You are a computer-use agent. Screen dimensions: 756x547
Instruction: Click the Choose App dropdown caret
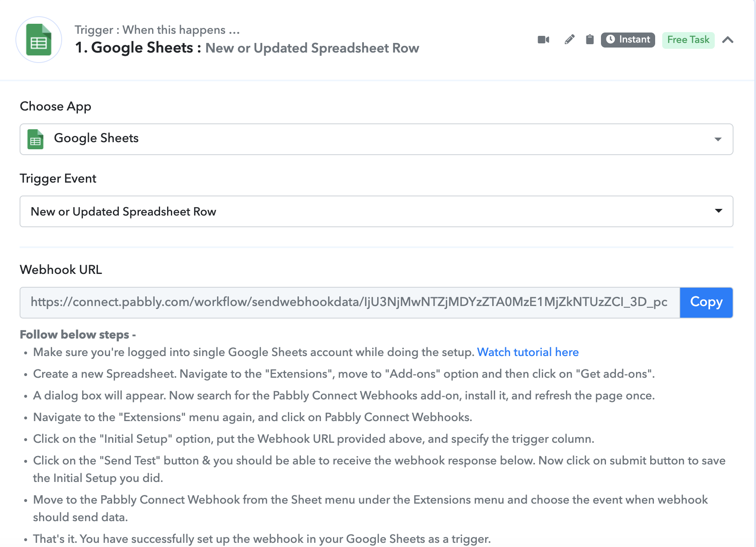(x=718, y=139)
